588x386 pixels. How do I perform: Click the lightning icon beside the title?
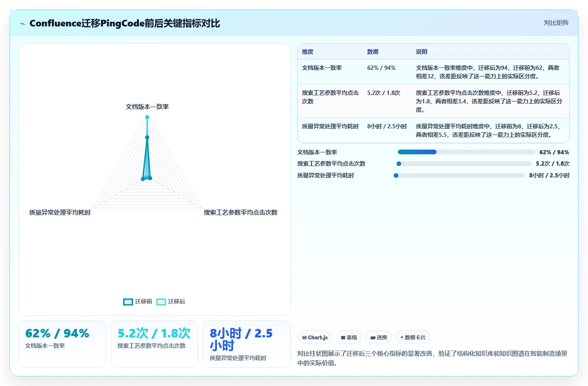coord(22,24)
